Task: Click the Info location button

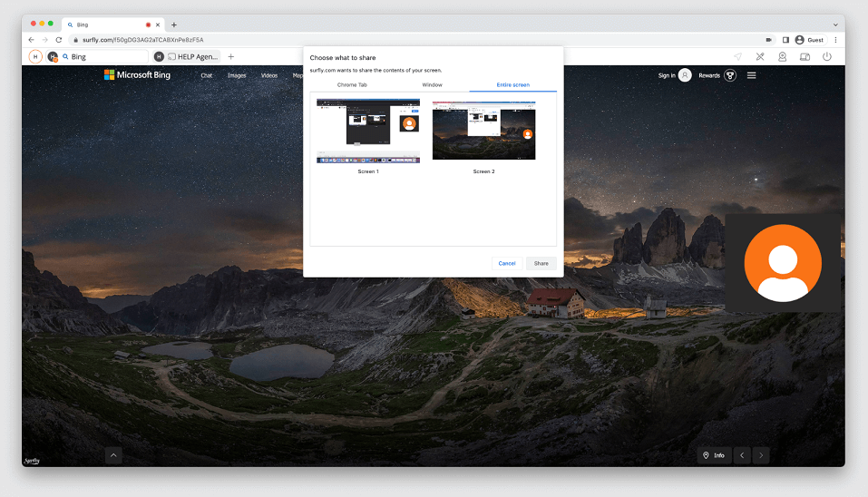Action: (x=714, y=455)
